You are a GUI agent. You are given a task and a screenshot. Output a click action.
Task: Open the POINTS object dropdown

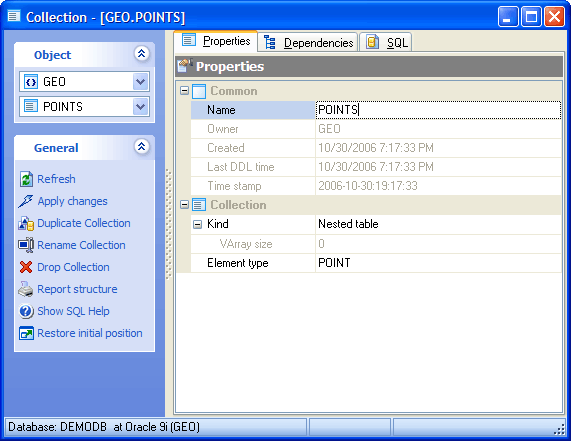coord(141,107)
